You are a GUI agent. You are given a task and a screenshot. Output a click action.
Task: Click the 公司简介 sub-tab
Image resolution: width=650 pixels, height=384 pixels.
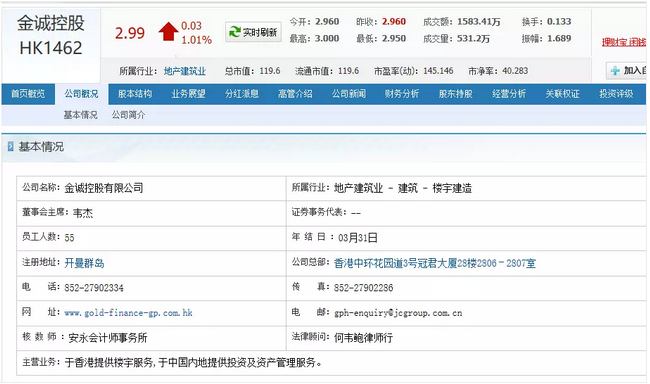tap(129, 115)
